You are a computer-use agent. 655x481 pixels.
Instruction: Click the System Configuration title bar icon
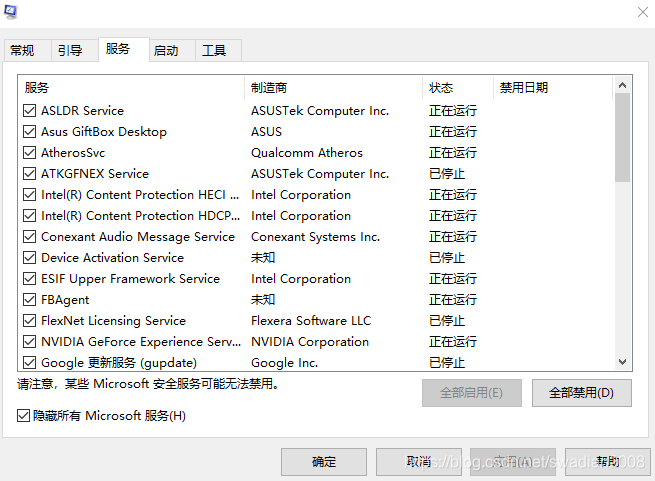10,12
